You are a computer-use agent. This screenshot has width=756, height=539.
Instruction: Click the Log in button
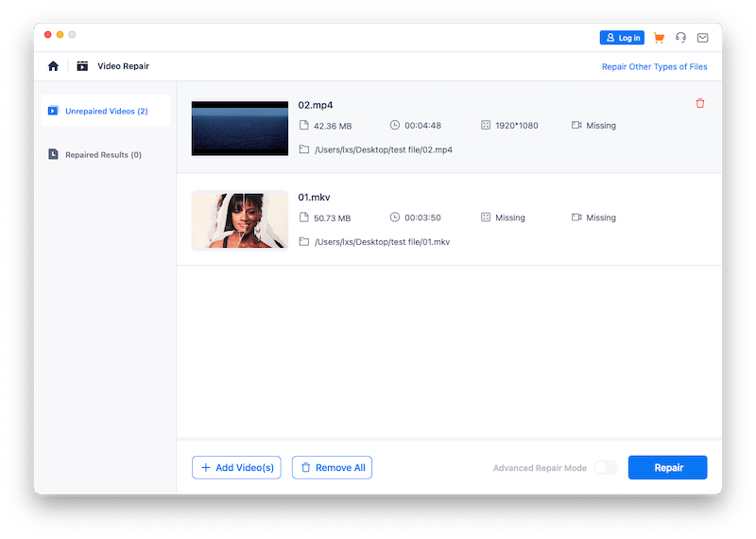tap(622, 38)
